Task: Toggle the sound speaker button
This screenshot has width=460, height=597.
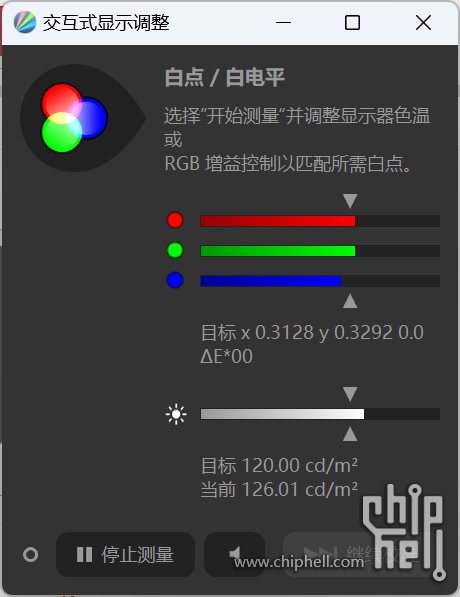Action: coord(235,554)
